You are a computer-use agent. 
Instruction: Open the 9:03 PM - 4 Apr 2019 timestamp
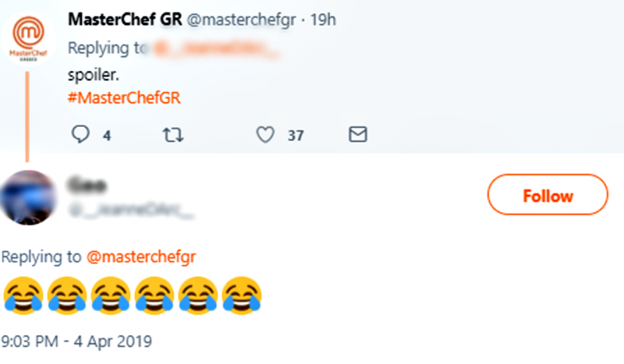(76, 341)
